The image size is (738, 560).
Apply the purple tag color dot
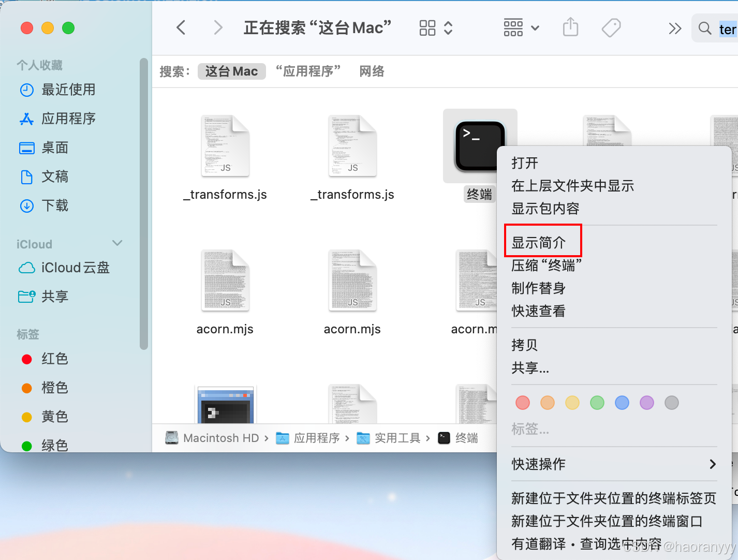(x=647, y=403)
